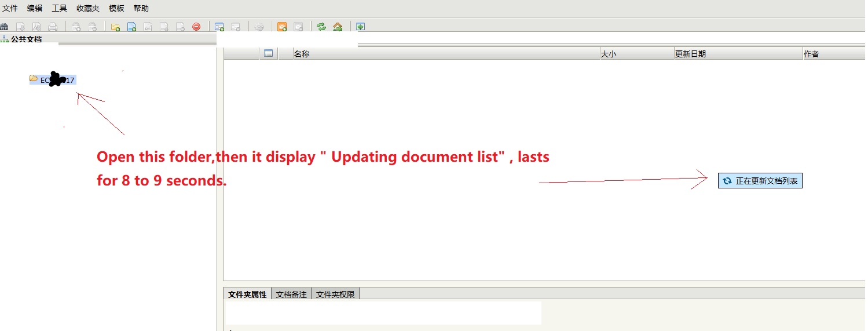Open the 文件 menu

[x=10, y=9]
